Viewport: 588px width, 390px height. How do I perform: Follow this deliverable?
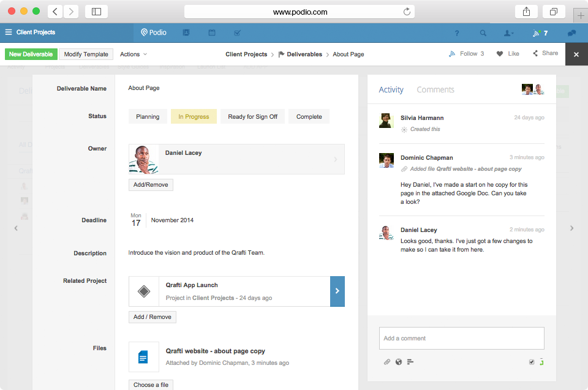coord(466,54)
